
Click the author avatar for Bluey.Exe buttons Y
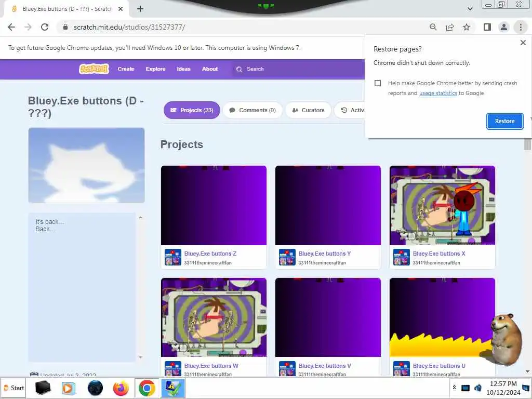287,257
